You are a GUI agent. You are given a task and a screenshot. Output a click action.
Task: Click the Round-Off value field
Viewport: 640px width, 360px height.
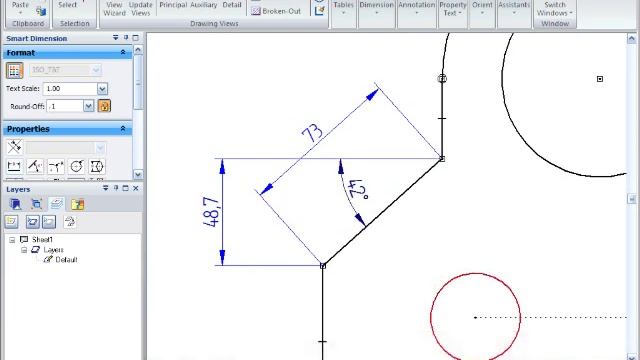point(65,106)
